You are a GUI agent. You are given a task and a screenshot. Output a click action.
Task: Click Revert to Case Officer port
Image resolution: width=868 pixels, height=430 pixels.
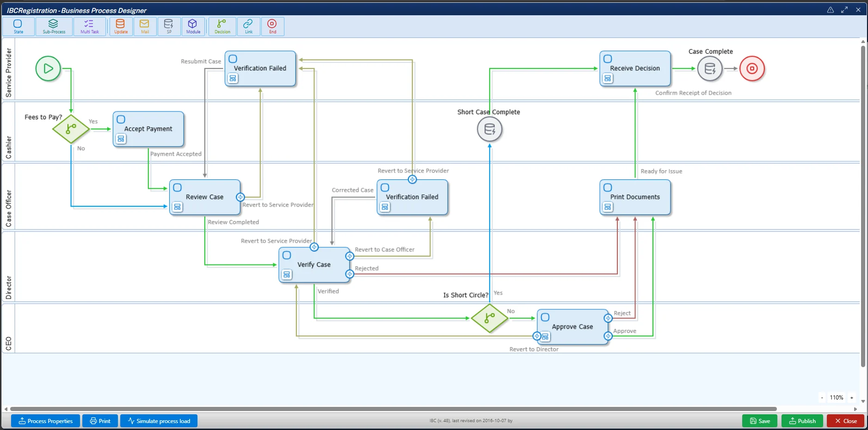tap(350, 256)
